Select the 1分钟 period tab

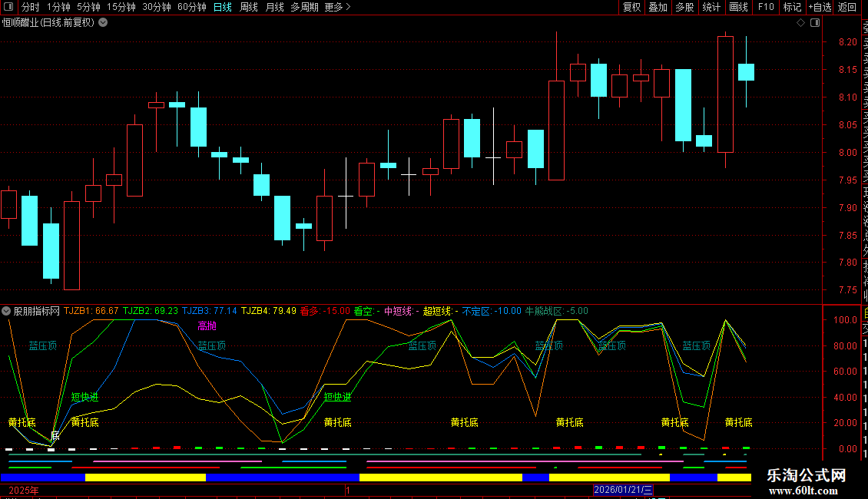click(58, 7)
